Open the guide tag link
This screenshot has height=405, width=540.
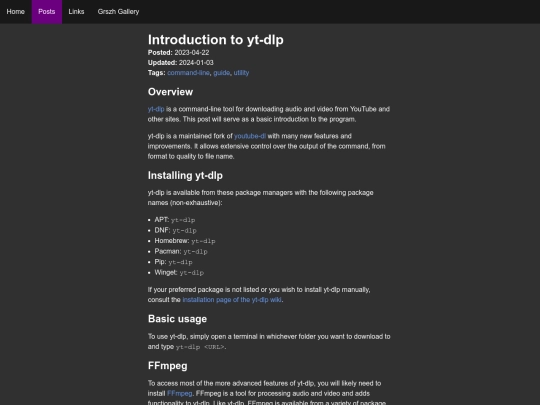(x=221, y=73)
